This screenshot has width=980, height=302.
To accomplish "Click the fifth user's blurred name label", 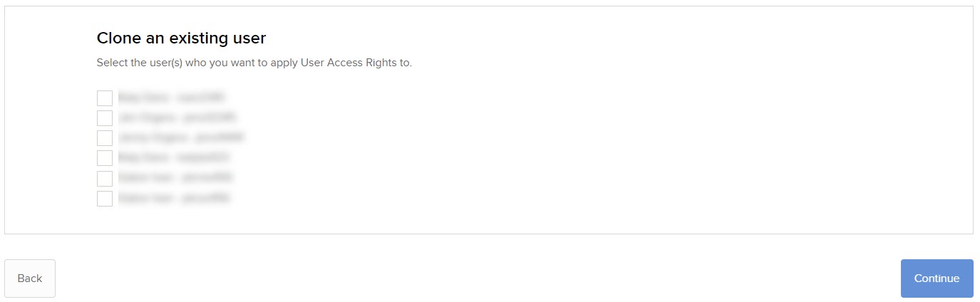I will (x=176, y=177).
